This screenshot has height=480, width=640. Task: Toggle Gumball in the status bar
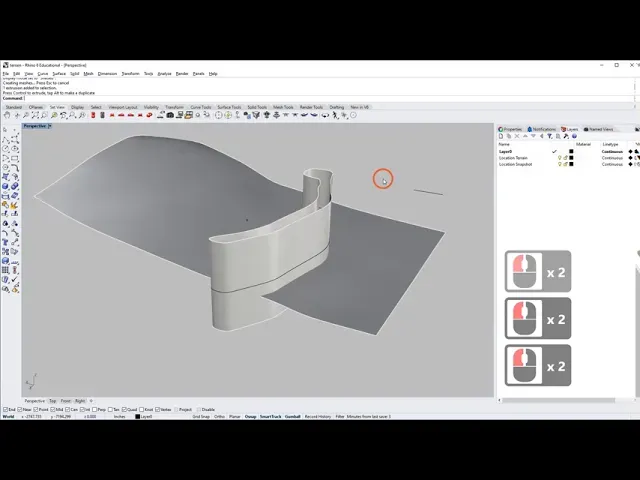click(x=293, y=416)
